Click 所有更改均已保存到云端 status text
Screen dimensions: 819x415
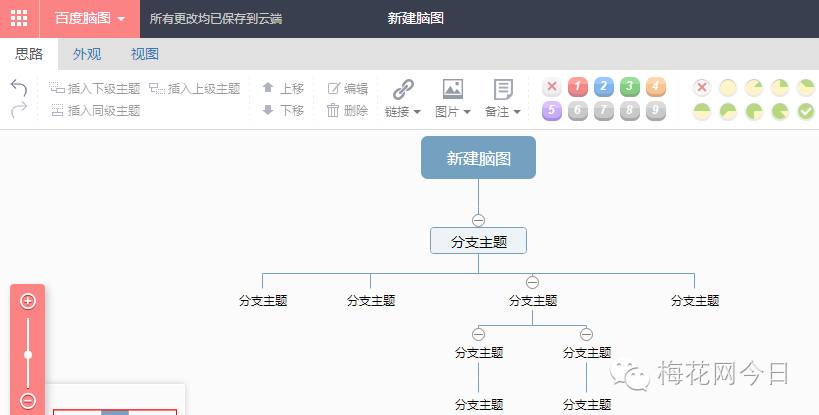click(216, 19)
